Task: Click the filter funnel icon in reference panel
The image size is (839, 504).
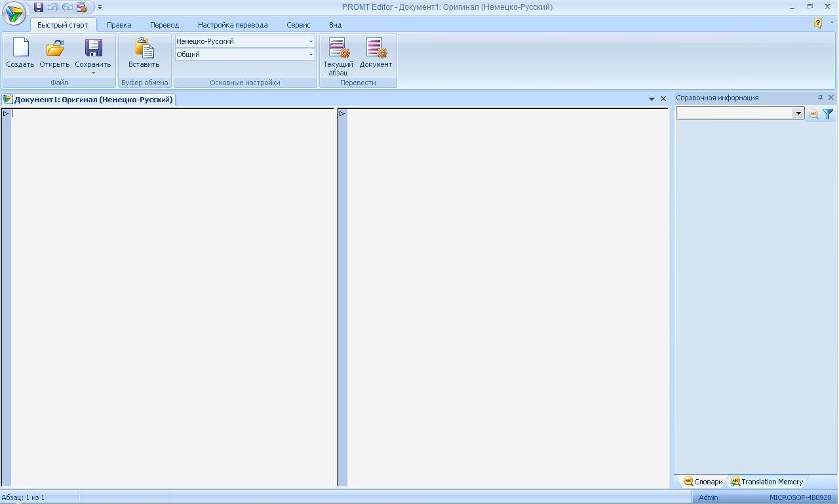Action: (x=828, y=114)
